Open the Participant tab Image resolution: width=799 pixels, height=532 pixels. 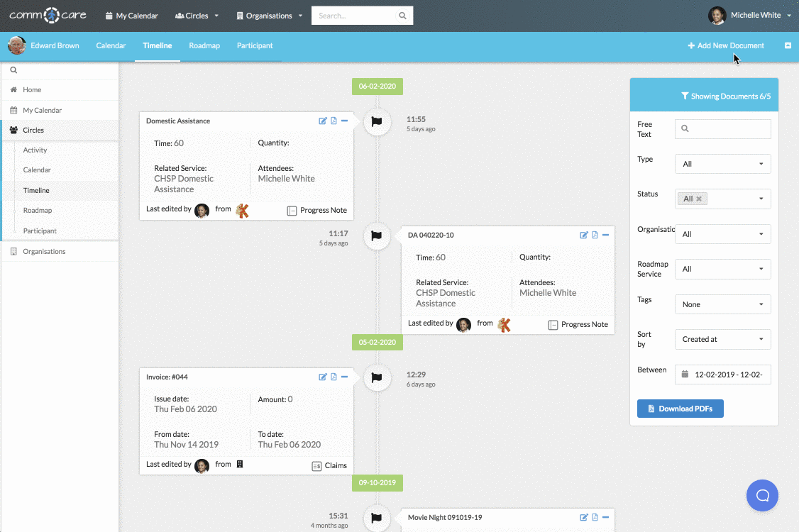tap(255, 45)
